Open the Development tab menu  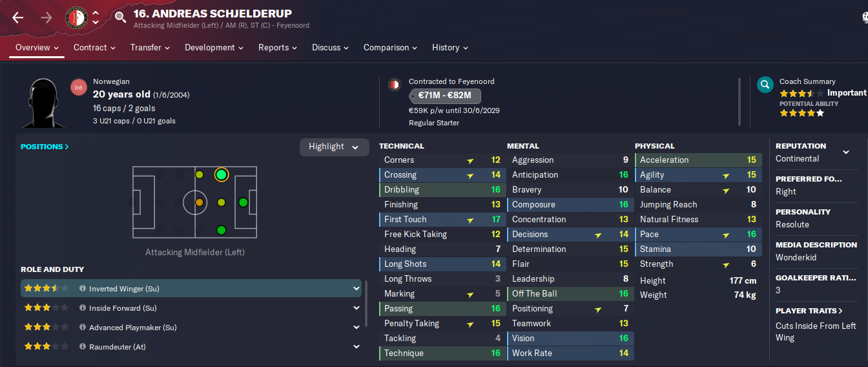(214, 48)
